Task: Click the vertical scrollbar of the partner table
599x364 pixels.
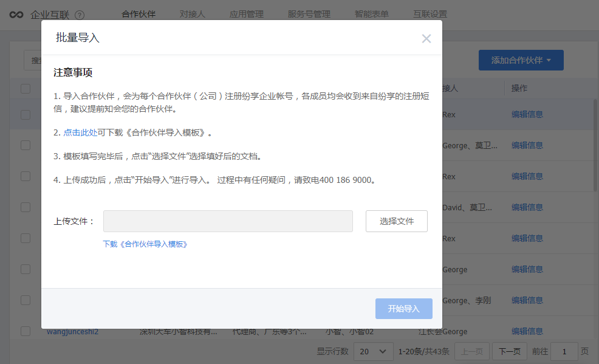Action: point(596,145)
